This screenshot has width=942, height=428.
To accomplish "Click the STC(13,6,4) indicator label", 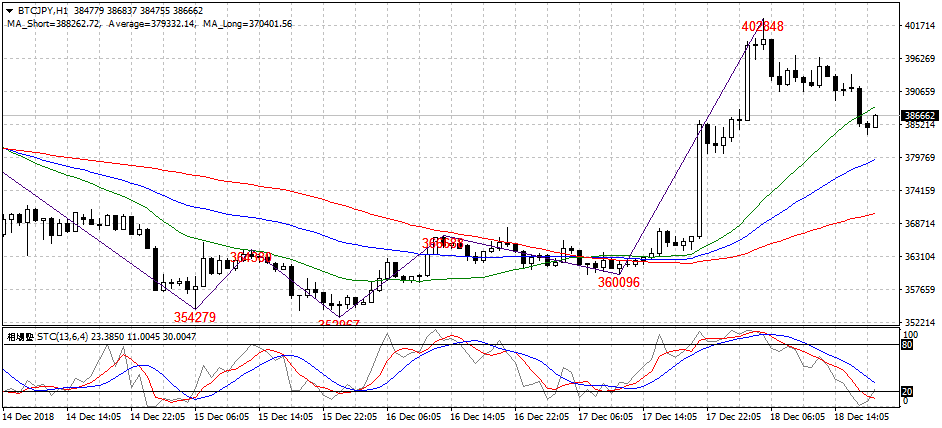I will [x=74, y=337].
